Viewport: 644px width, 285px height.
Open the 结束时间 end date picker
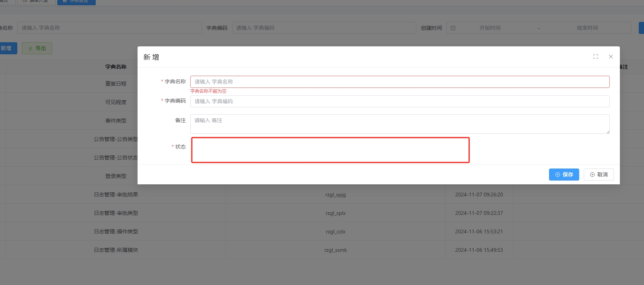click(587, 28)
